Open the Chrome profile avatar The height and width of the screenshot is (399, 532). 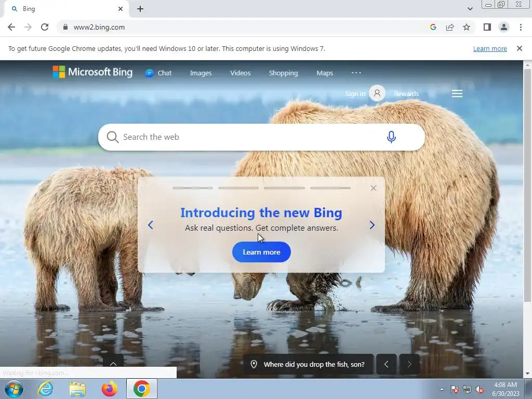point(504,27)
